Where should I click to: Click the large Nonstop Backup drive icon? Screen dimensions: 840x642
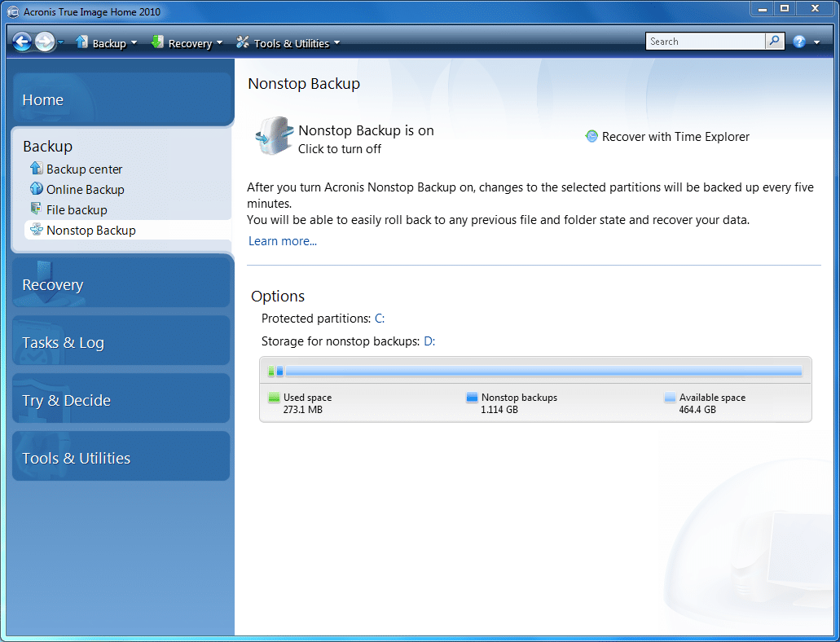click(275, 135)
